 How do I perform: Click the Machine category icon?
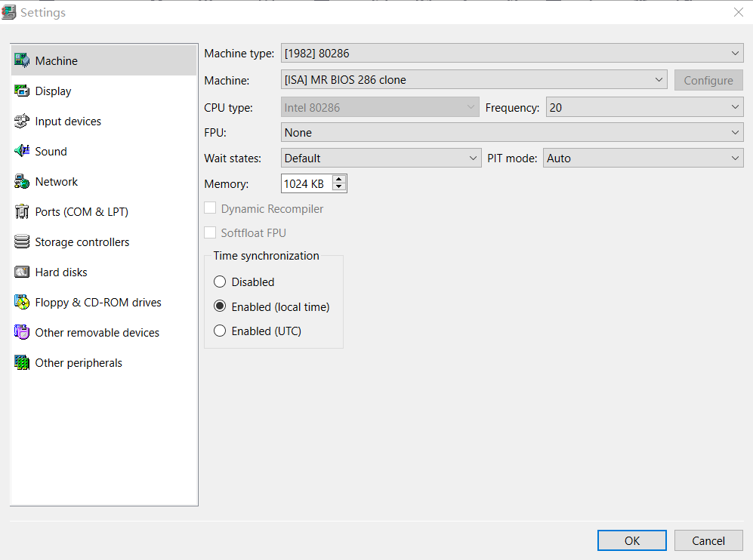(x=22, y=60)
